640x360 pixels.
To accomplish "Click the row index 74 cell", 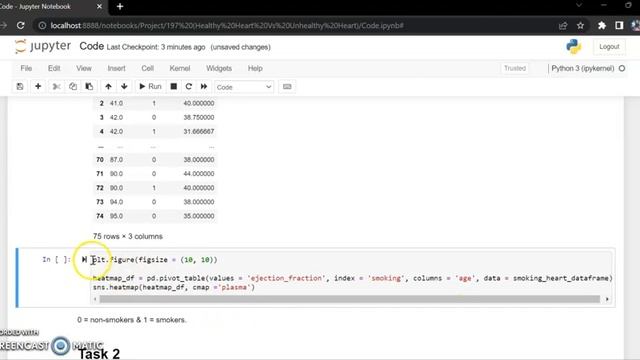I will [100, 216].
